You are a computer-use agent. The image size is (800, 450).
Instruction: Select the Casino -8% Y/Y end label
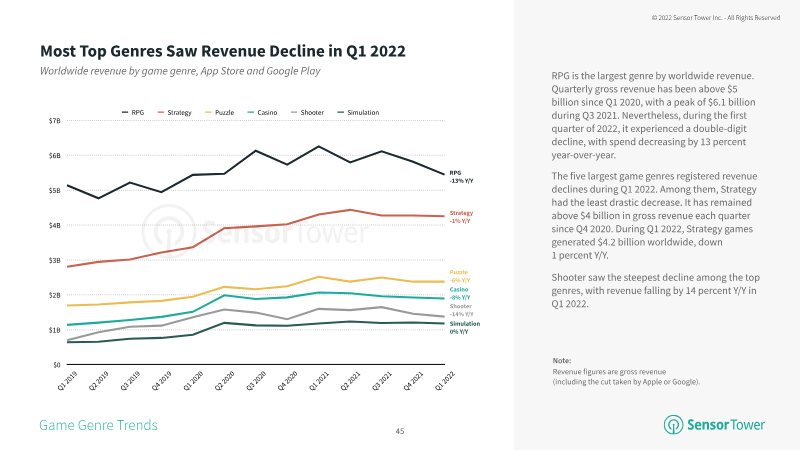[461, 293]
